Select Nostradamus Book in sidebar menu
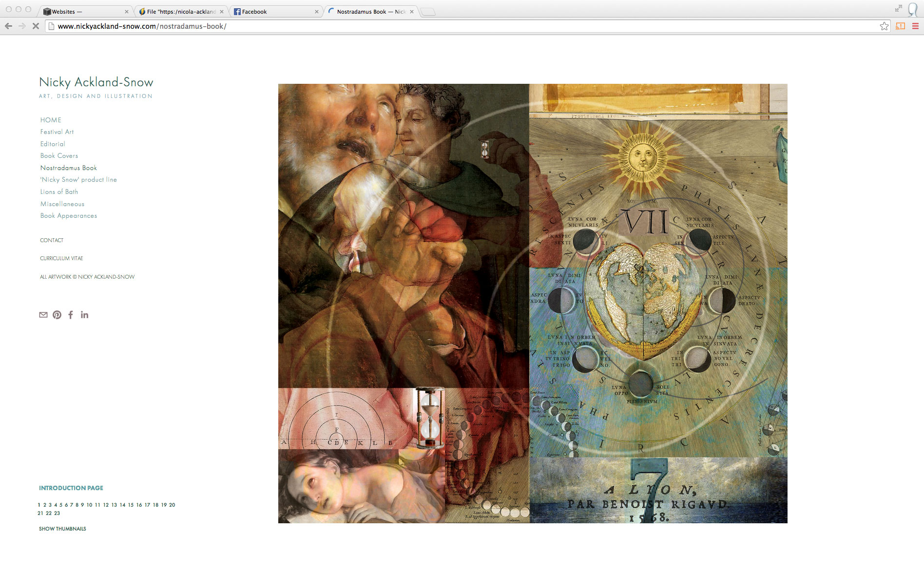Image resolution: width=924 pixels, height=572 pixels. click(69, 168)
